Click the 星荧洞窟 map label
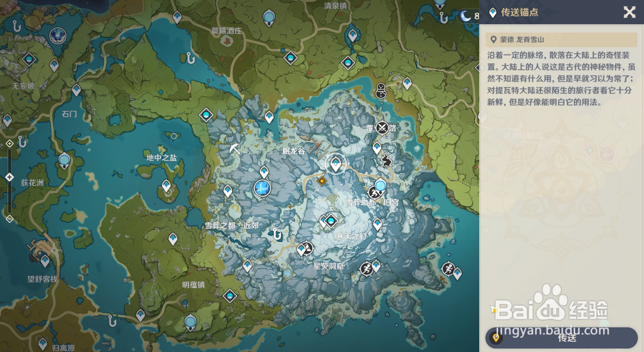Screen dimensions: 644x352 click(x=328, y=266)
